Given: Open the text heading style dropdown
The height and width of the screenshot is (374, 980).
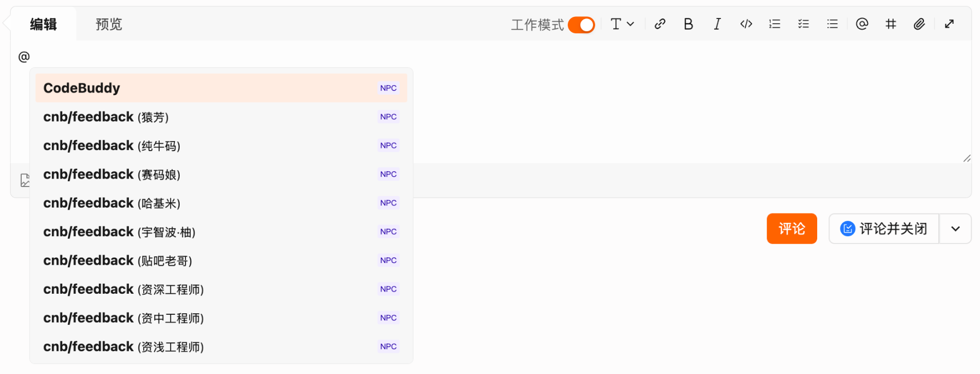Looking at the screenshot, I should (622, 24).
